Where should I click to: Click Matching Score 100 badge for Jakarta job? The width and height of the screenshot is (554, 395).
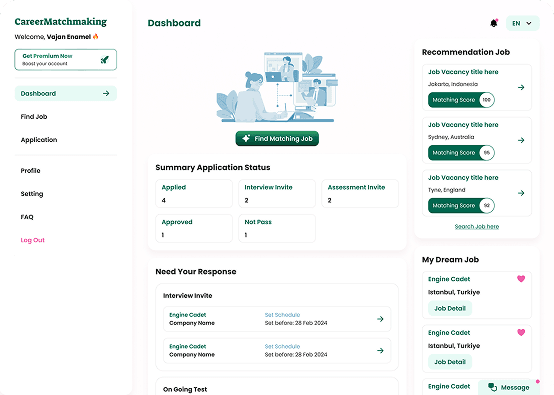tap(461, 100)
